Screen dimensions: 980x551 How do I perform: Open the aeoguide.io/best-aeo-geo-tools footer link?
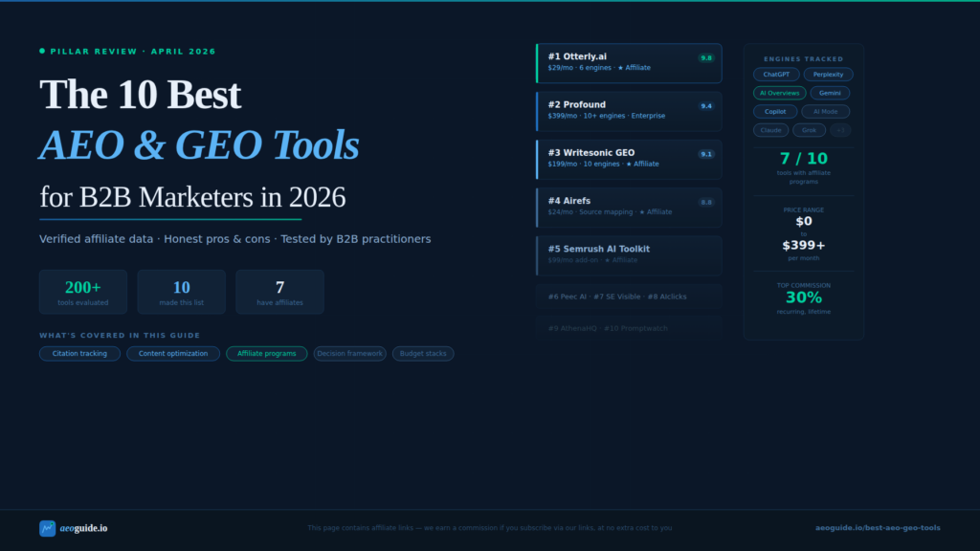point(877,527)
